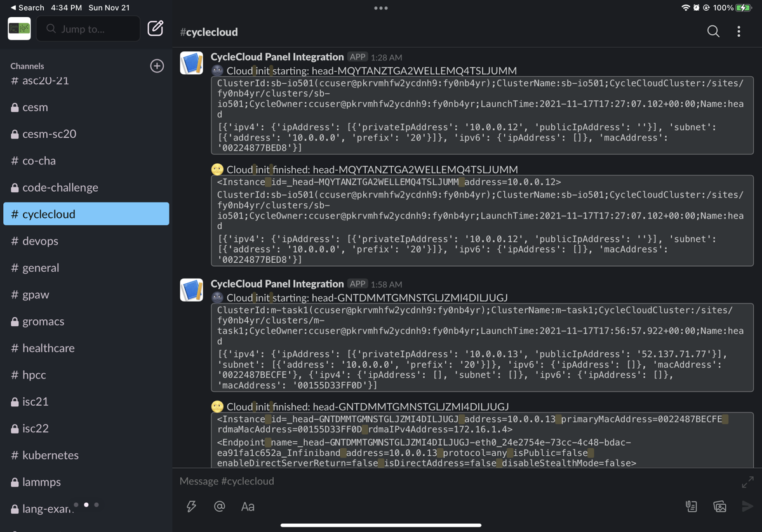Viewport: 762px width, 532px height.
Task: Open the kubernetes channel
Action: pyautogui.click(x=86, y=455)
